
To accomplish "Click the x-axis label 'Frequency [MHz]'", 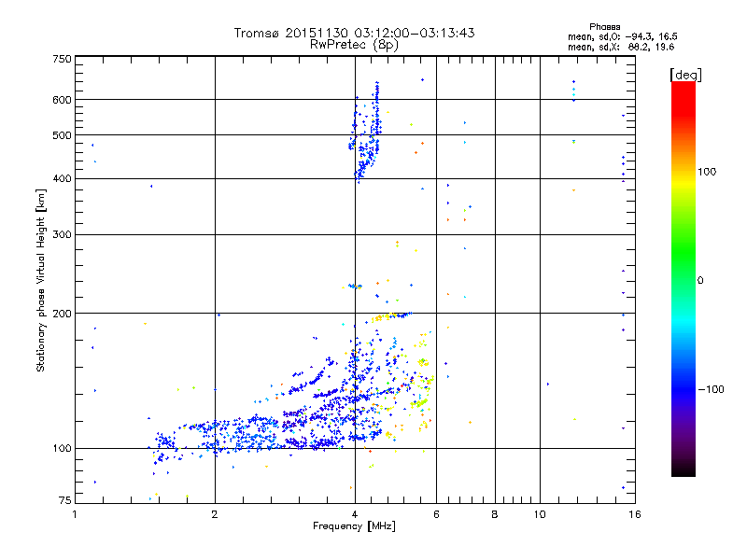I will click(x=354, y=526).
